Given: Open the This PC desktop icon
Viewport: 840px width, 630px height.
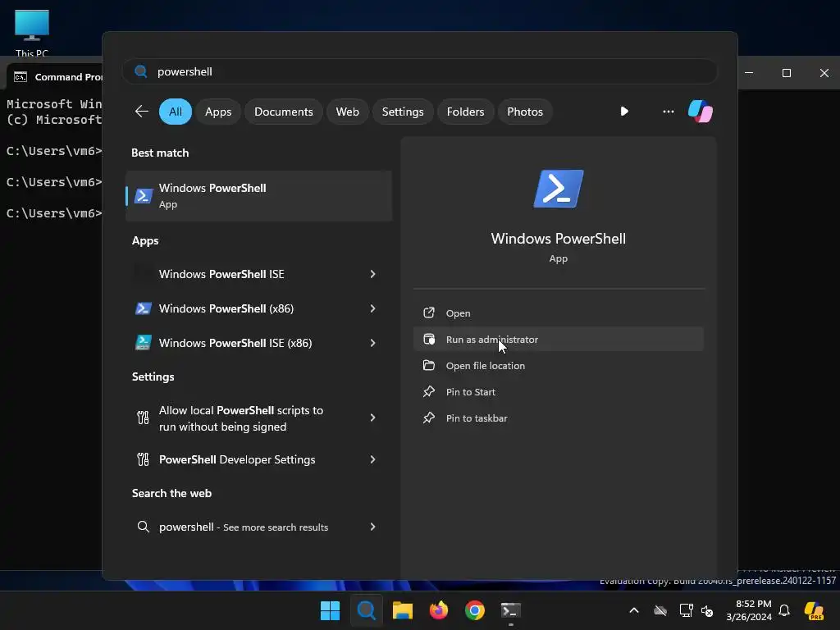Looking at the screenshot, I should click(32, 33).
